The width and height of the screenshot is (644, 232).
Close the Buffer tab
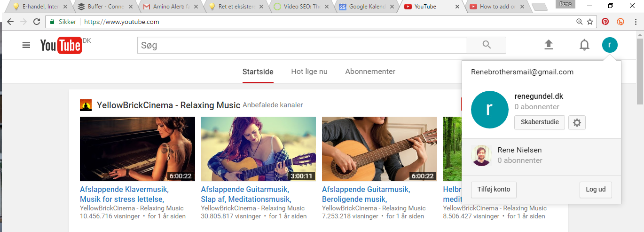131,7
